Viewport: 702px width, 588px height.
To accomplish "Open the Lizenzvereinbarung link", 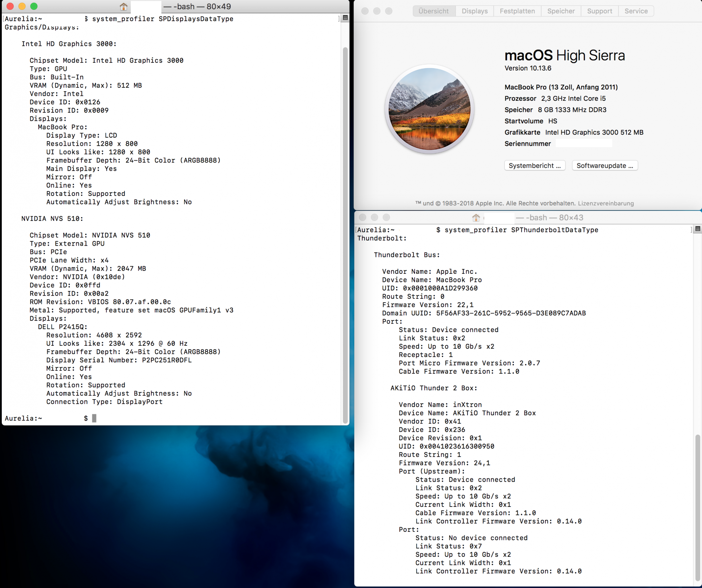I will pyautogui.click(x=605, y=203).
